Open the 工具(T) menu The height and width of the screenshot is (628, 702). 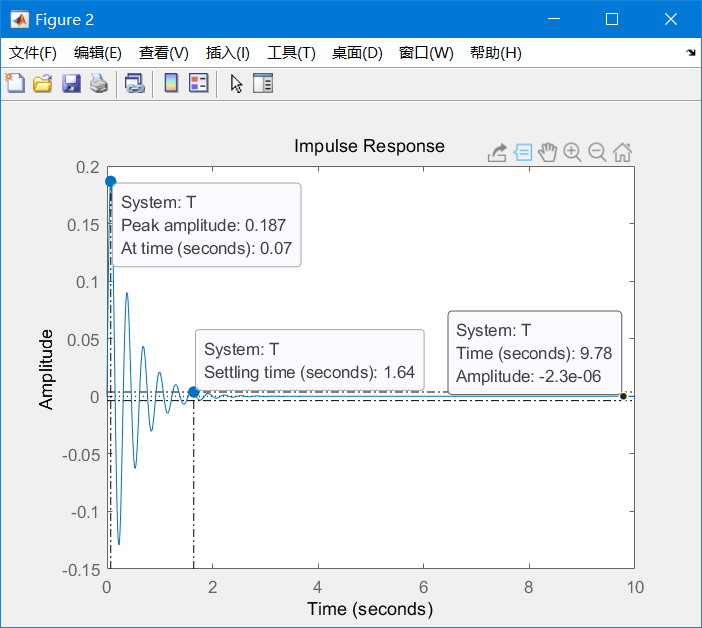click(291, 53)
